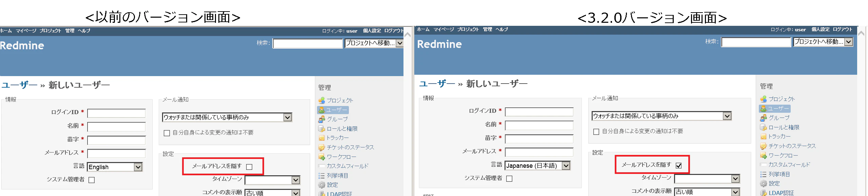
Task: Open メール通知 dropdown in the 3.2.0 screen
Action: tap(661, 116)
